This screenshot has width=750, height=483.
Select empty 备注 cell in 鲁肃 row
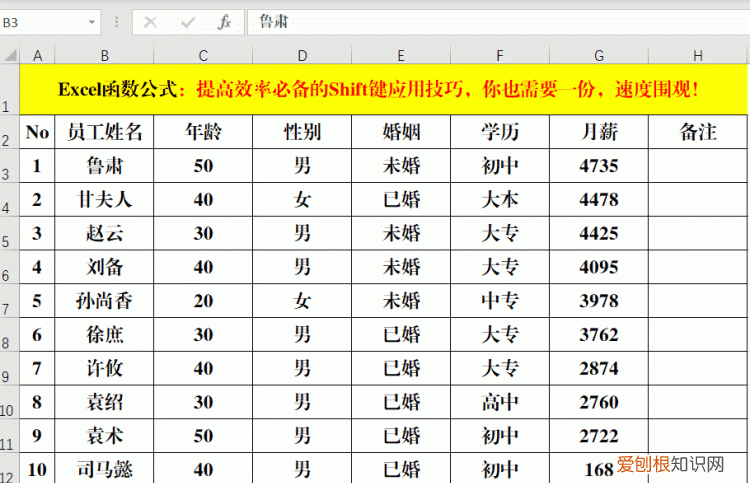click(x=698, y=166)
